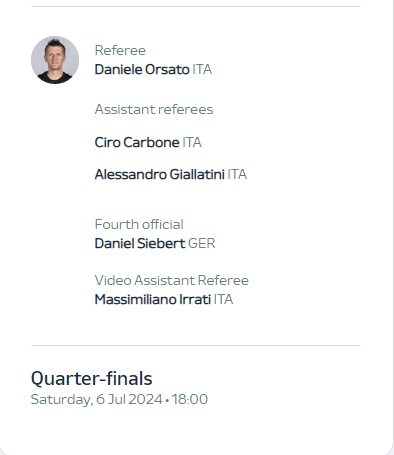Open assistant referee Ciro Carbone
Image resolution: width=394 pixels, height=455 pixels.
pyautogui.click(x=137, y=143)
